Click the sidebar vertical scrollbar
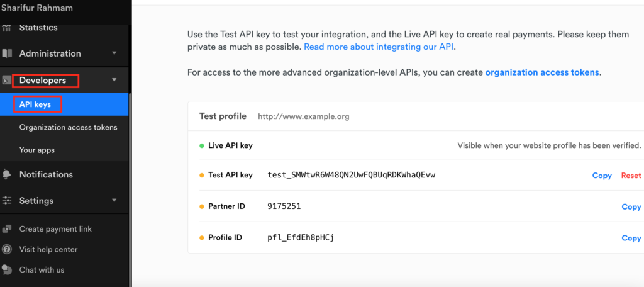Screen dimensions: 644x287 [x=131, y=189]
